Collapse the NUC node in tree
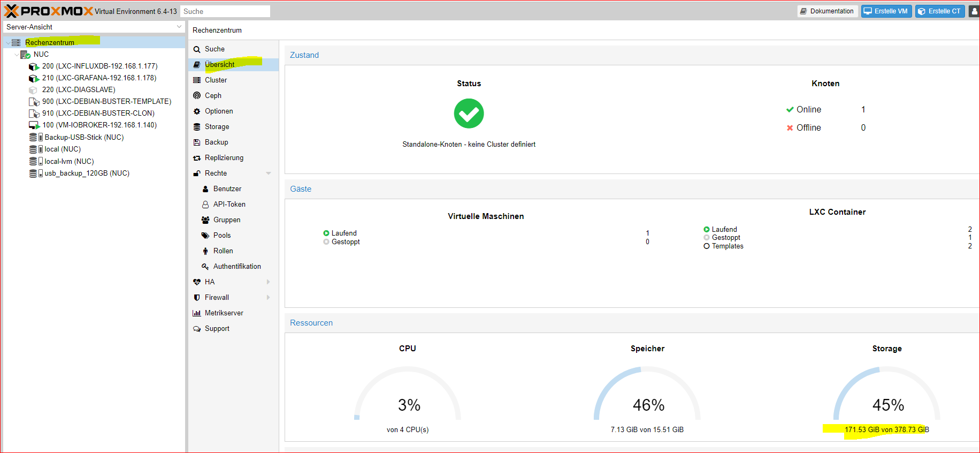The width and height of the screenshot is (980, 453). [17, 55]
